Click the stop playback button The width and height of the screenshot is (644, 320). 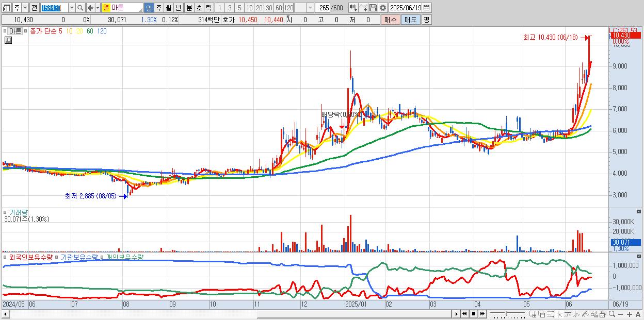pyautogui.click(x=474, y=314)
